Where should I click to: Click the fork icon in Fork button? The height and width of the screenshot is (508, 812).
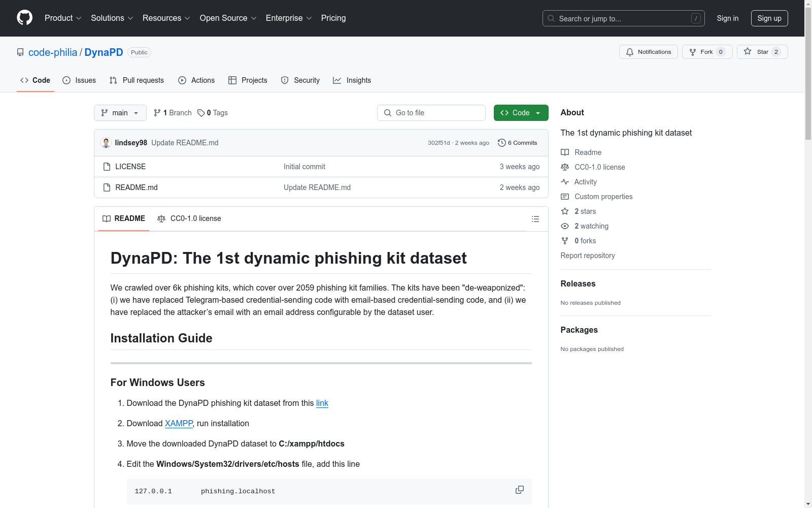pyautogui.click(x=693, y=52)
